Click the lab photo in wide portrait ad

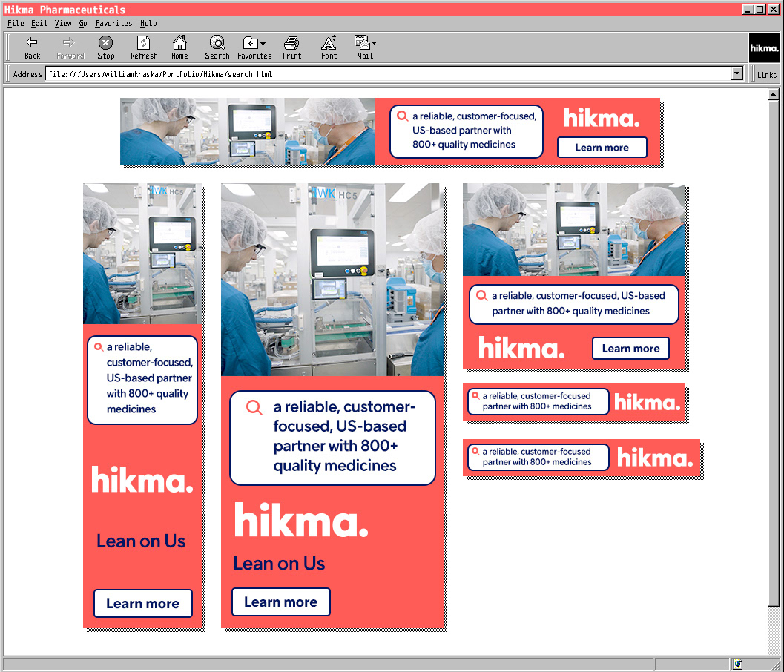pyautogui.click(x=332, y=280)
